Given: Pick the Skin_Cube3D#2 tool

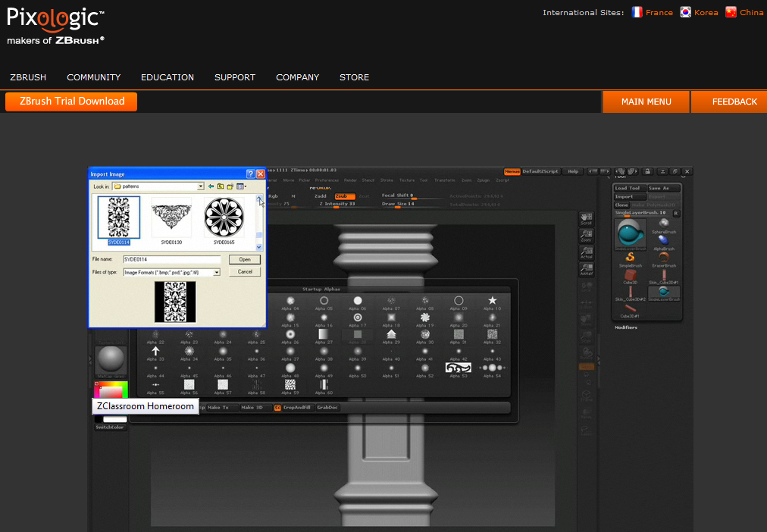Looking at the screenshot, I should tap(630, 293).
